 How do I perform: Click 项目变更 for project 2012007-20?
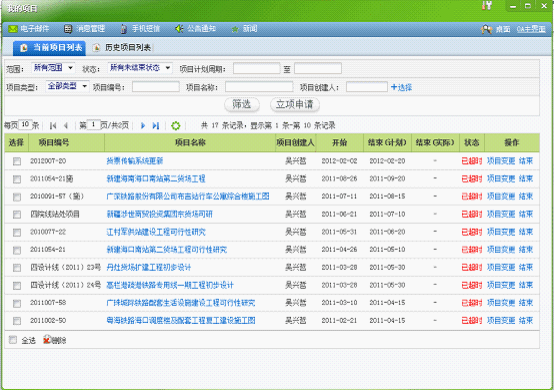(501, 161)
